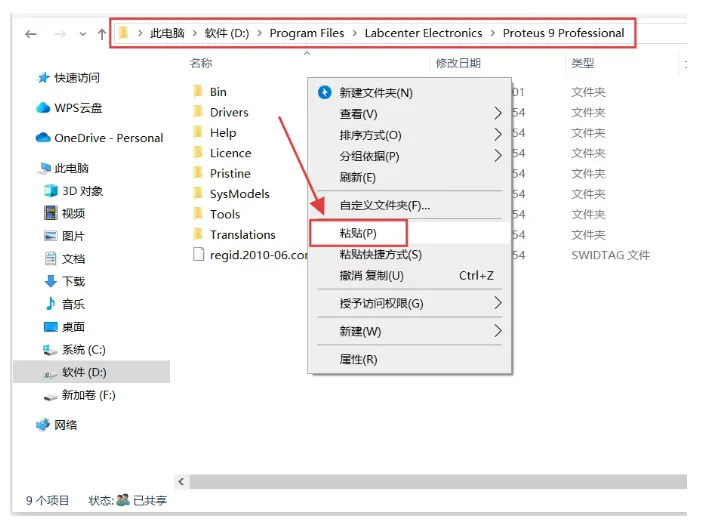706x527 pixels.
Task: Click the 网络 network icon
Action: [x=43, y=424]
